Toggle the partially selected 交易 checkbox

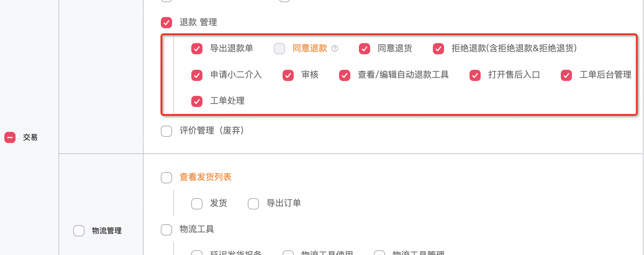click(10, 137)
